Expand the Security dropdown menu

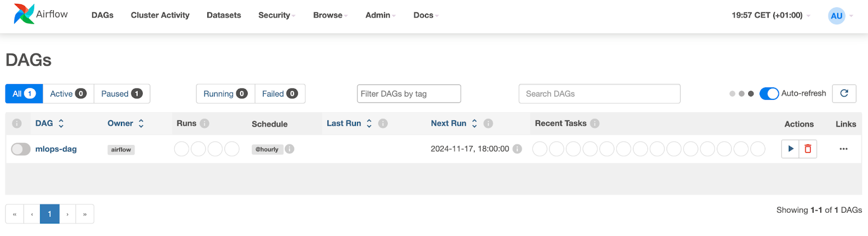click(277, 15)
